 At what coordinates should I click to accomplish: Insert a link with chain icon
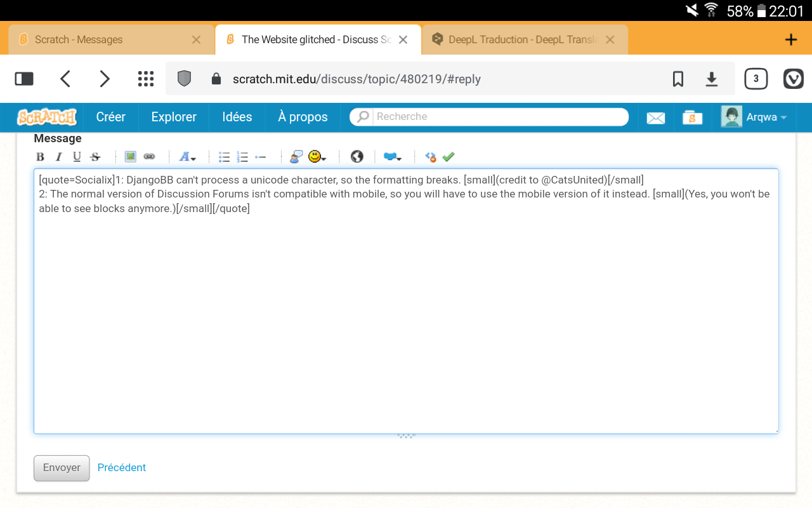point(149,157)
